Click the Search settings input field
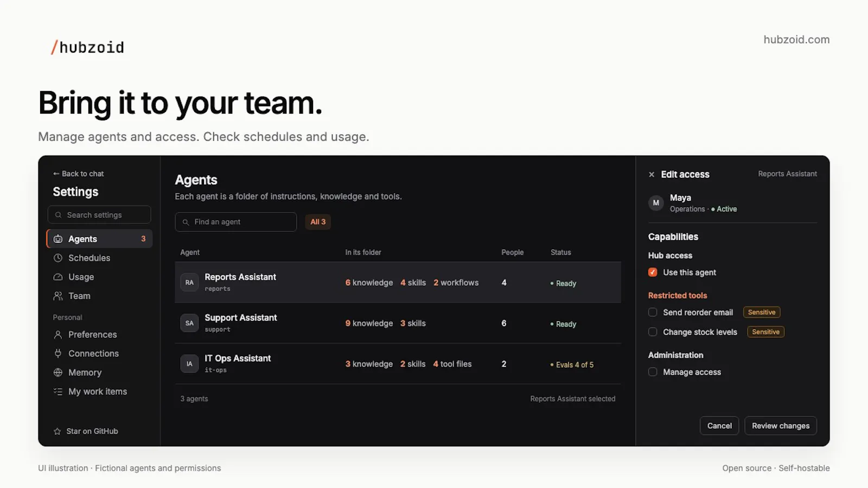This screenshot has height=488, width=868. 99,215
